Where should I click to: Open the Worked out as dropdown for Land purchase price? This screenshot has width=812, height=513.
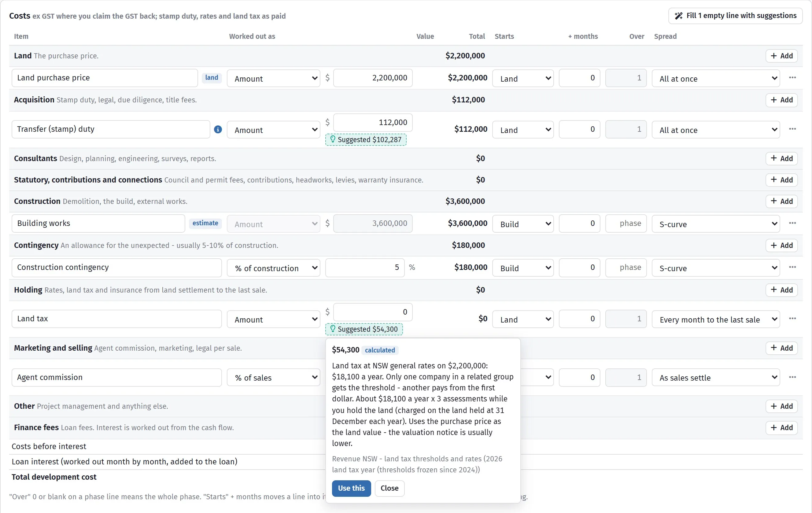coord(274,78)
